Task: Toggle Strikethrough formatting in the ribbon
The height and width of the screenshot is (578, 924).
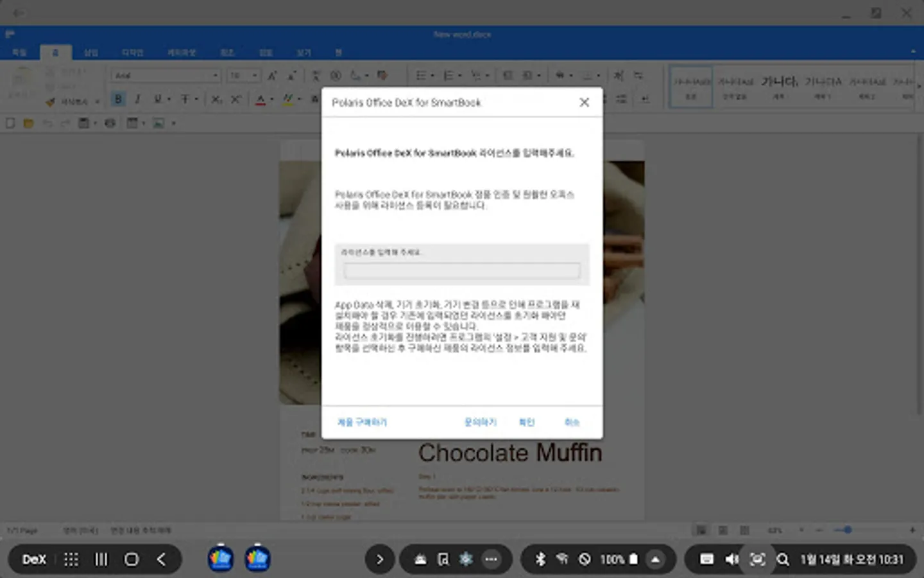Action: [x=185, y=100]
